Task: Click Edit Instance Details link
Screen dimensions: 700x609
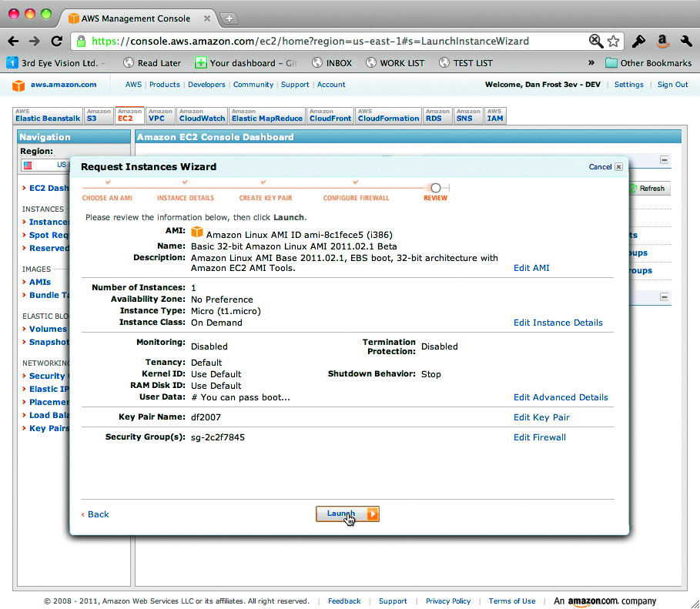Action: (558, 323)
